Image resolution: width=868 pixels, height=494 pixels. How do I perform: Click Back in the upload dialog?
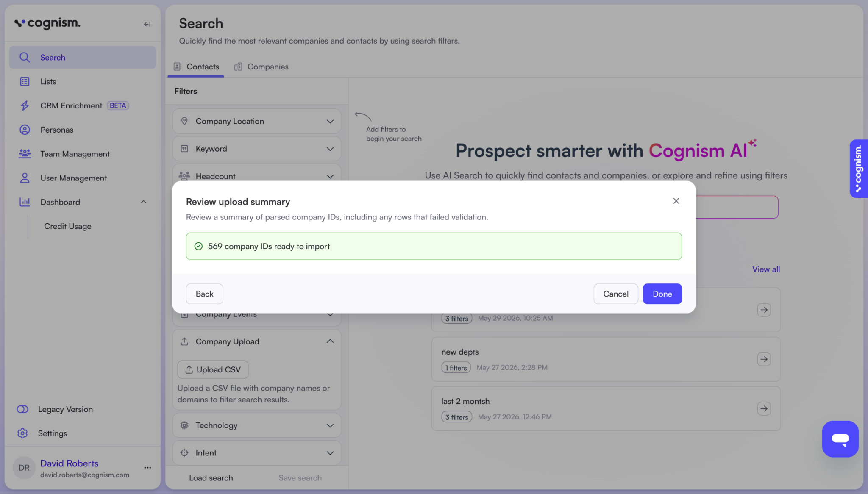pos(204,294)
